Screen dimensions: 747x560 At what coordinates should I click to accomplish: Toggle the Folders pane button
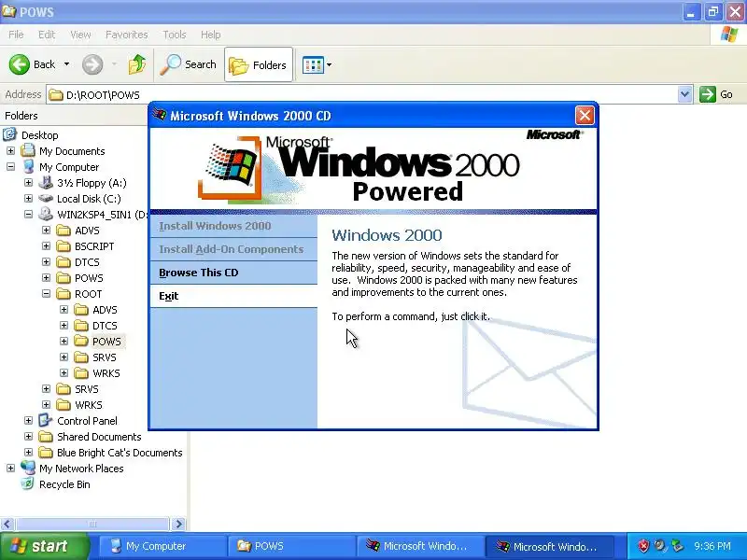pyautogui.click(x=259, y=64)
